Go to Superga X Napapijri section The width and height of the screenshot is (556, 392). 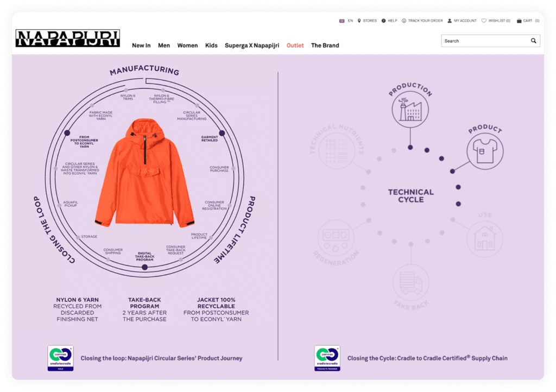click(x=252, y=46)
